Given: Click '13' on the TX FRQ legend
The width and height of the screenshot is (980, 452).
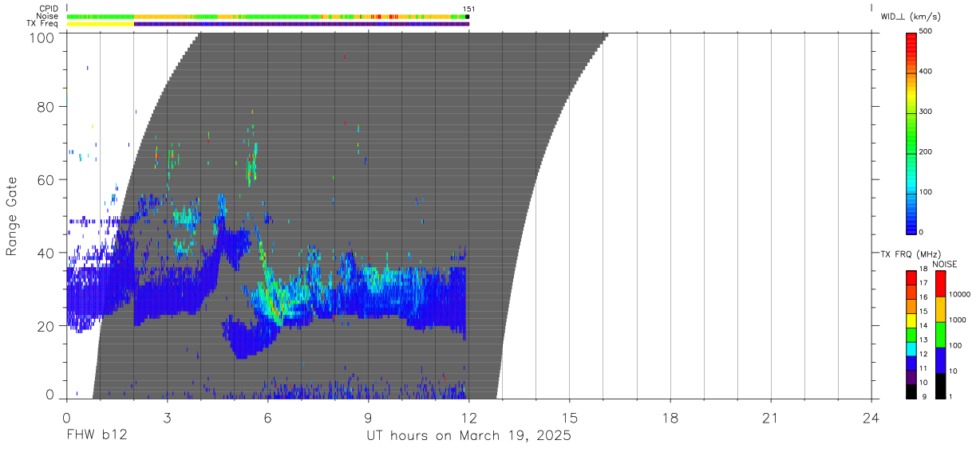Looking at the screenshot, I should pyautogui.click(x=924, y=340).
